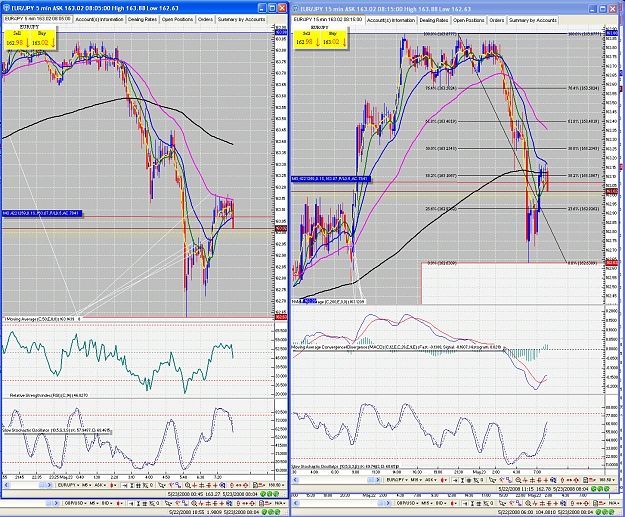This screenshot has height=517, width=625.
Task: Click the Buy 163.02 button on 15 min chart
Action: click(333, 39)
